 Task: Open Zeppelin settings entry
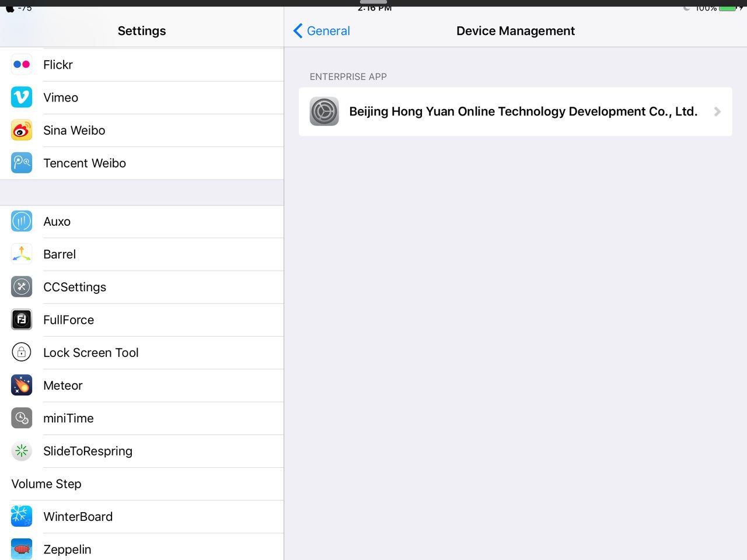tap(67, 549)
